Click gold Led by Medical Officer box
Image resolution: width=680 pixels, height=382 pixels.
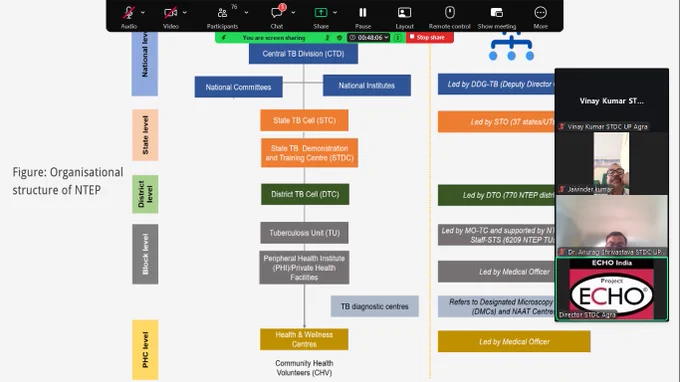[x=514, y=341]
